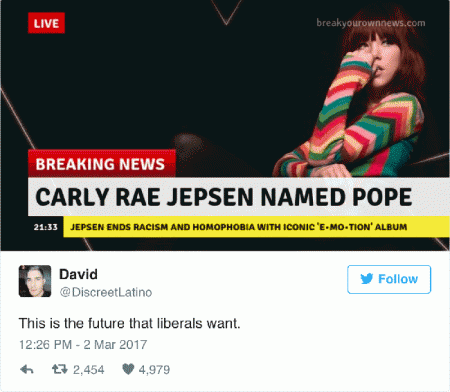View the 4,979 likes count

(154, 370)
